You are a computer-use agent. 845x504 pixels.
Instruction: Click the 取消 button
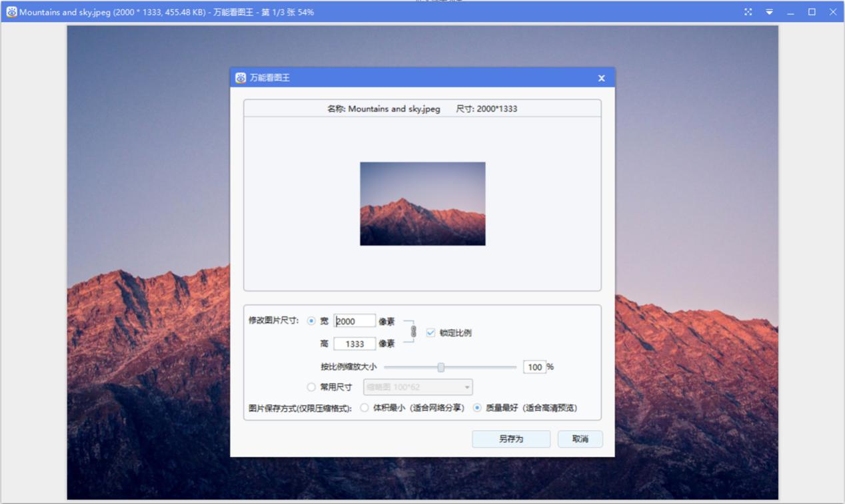(580, 439)
